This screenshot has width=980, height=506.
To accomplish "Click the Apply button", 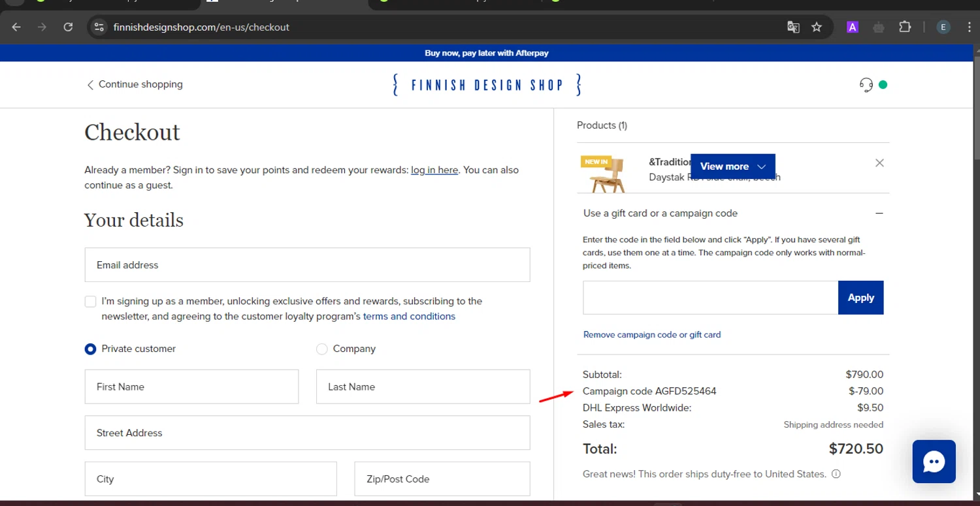I will [x=861, y=298].
